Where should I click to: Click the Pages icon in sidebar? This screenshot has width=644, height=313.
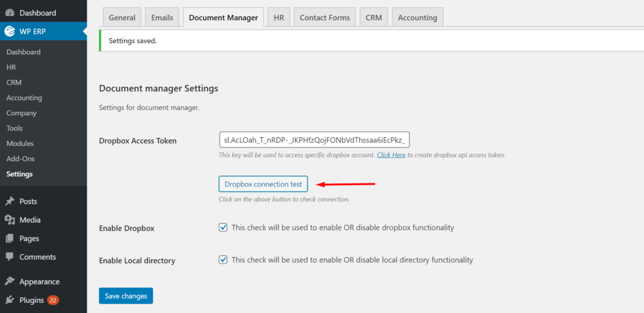tap(10, 239)
